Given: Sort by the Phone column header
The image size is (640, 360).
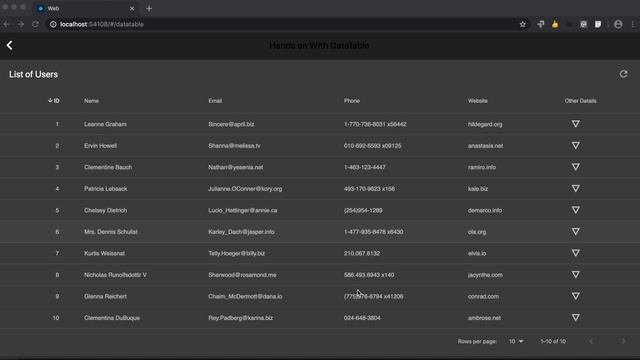Looking at the screenshot, I should [x=352, y=101].
